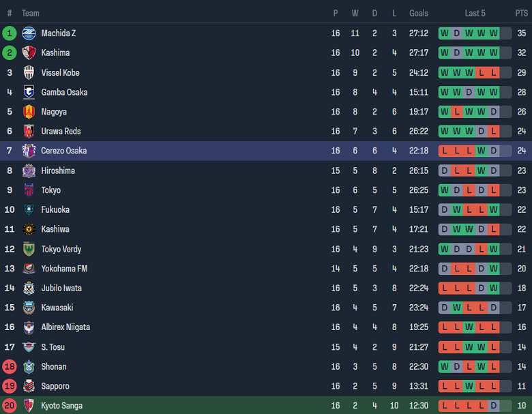Select the Cerezo Osaka crest icon
532x414 pixels.
click(29, 151)
